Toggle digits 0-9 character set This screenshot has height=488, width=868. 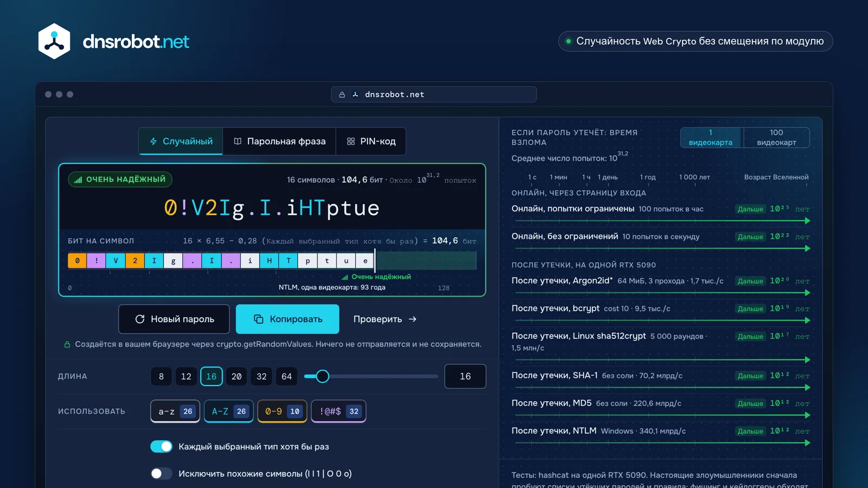[x=282, y=411]
